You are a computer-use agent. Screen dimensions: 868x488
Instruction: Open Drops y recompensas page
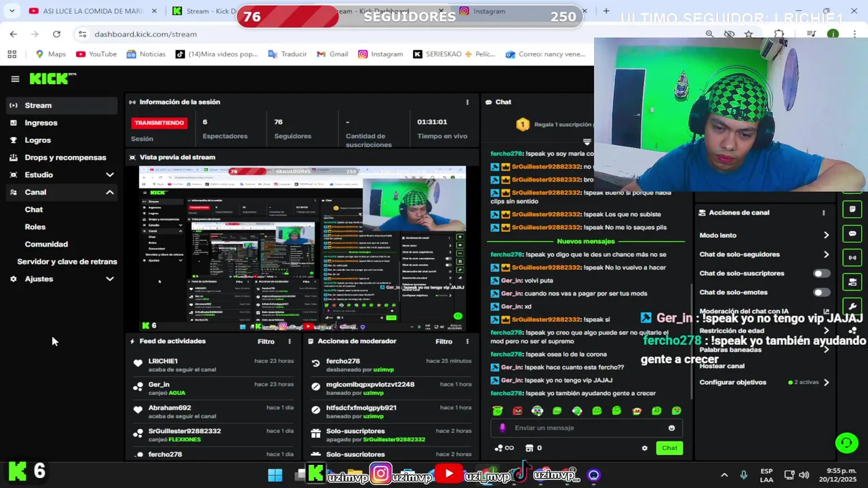(x=62, y=157)
